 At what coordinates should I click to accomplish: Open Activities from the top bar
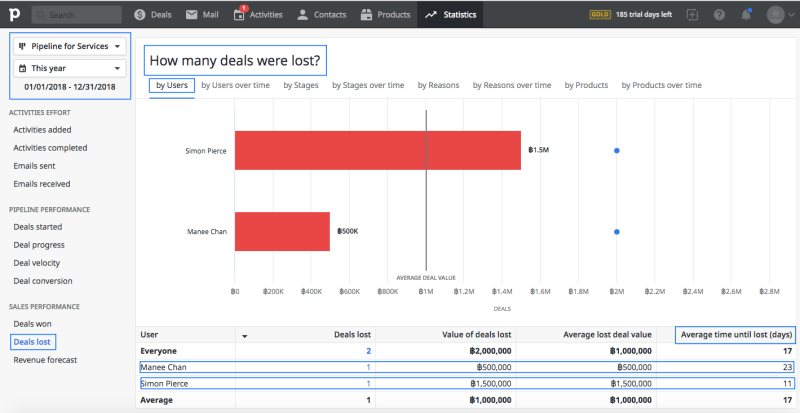(258, 15)
